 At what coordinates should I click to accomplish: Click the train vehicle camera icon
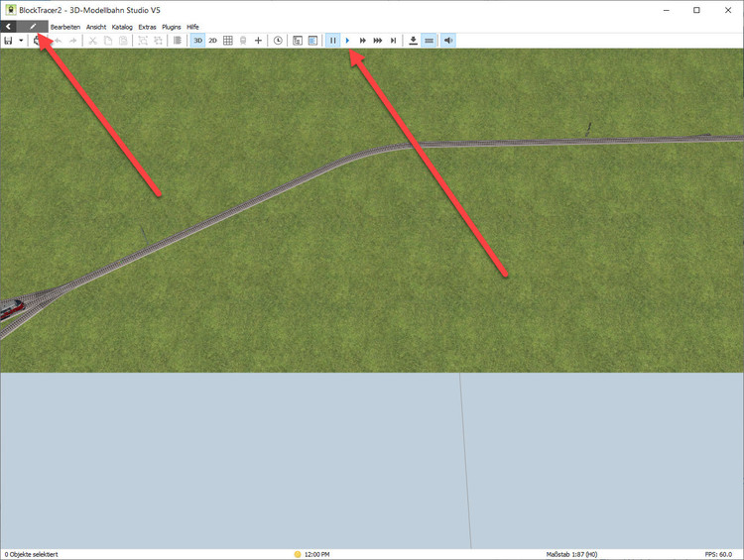click(x=243, y=41)
